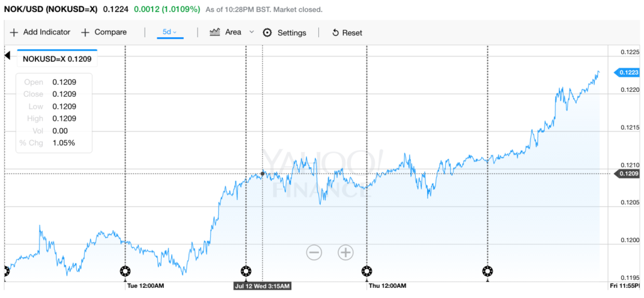Click the Open value in the info box
The height and width of the screenshot is (298, 644).
point(64,82)
